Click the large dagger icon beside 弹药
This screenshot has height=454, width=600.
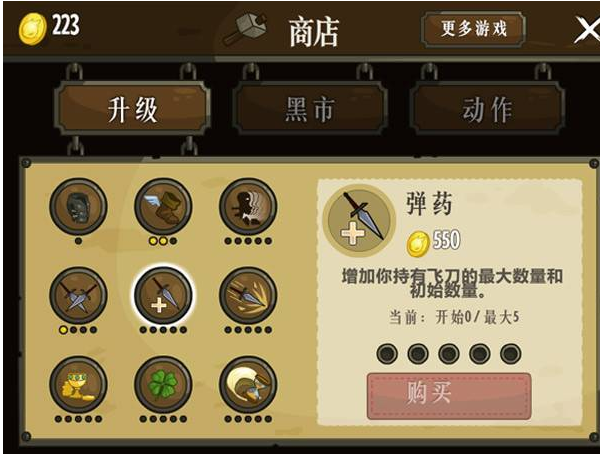point(359,221)
